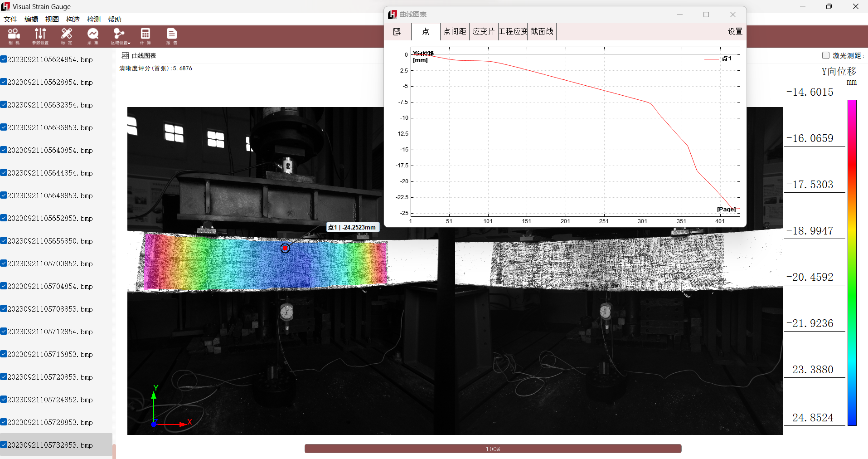The width and height of the screenshot is (868, 459).
Task: Open the 文件 menu
Action: (x=10, y=19)
